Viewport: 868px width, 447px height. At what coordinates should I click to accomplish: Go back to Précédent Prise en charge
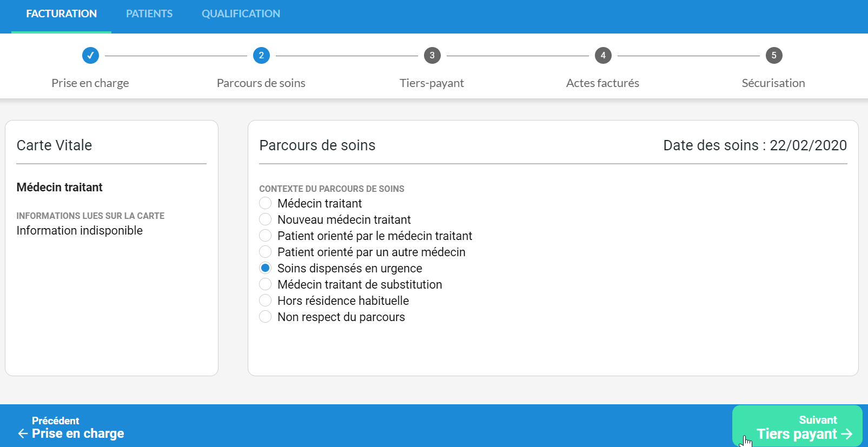tap(70, 427)
